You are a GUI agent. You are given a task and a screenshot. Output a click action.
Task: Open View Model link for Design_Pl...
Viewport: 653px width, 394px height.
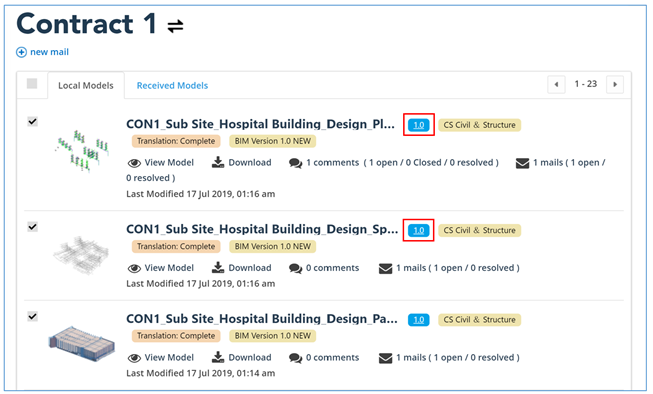[169, 162]
